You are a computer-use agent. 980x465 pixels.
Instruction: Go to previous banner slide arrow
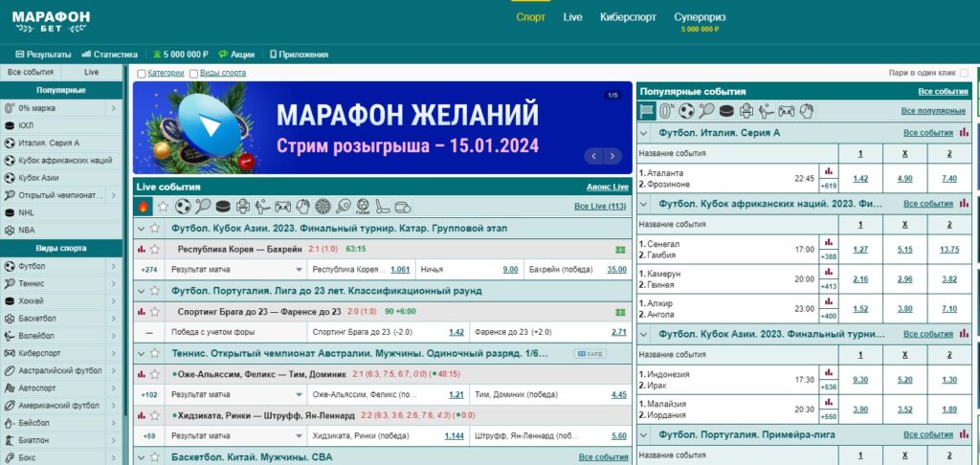point(593,156)
